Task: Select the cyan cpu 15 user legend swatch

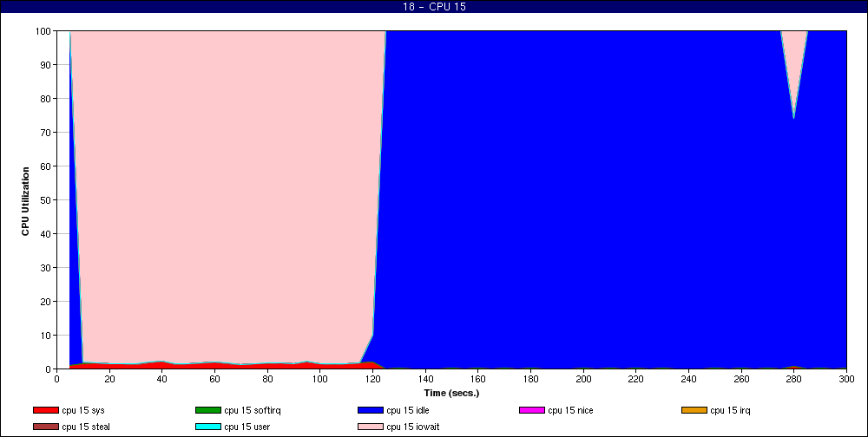Action: 208,427
